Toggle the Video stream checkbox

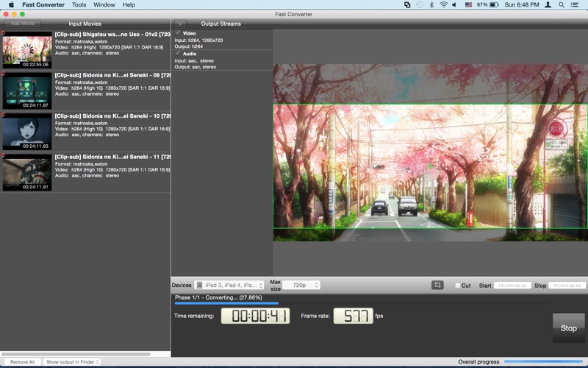178,33
